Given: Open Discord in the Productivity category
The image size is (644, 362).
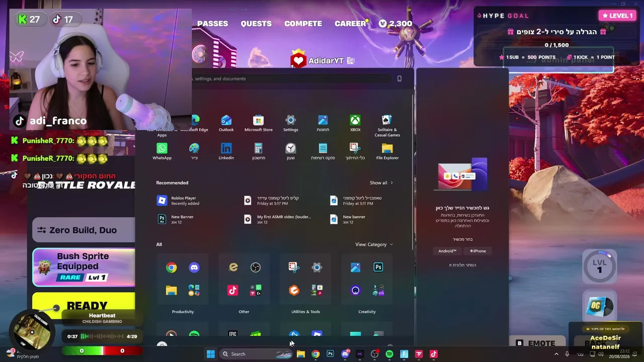Looking at the screenshot, I should 194,267.
